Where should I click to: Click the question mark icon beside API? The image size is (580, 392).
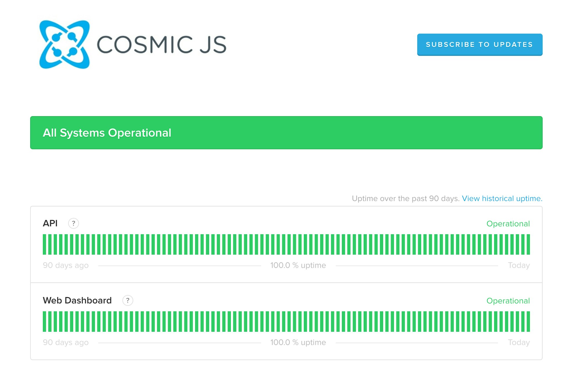(x=73, y=223)
